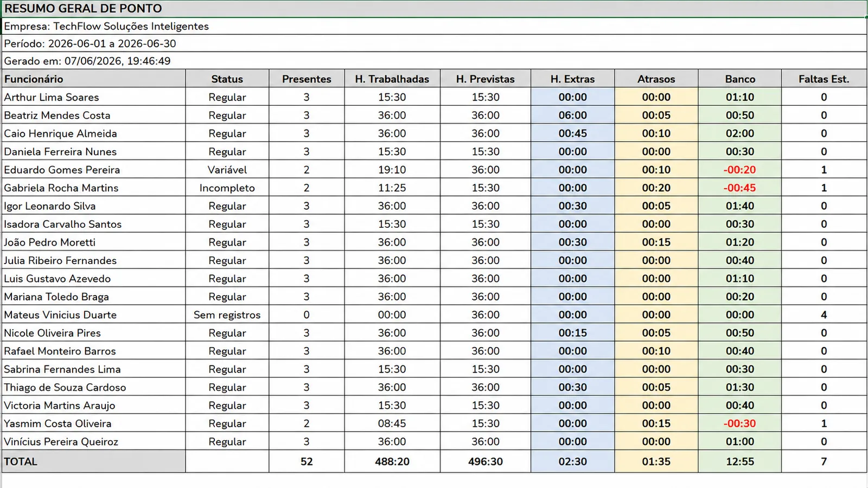868x488 pixels.
Task: Select the "Atrasos" column header
Action: click(x=656, y=79)
